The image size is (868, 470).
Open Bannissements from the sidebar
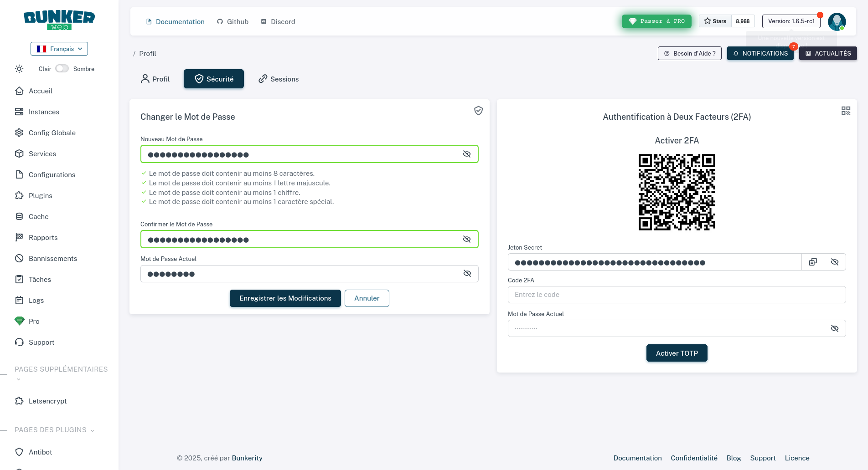pos(52,258)
